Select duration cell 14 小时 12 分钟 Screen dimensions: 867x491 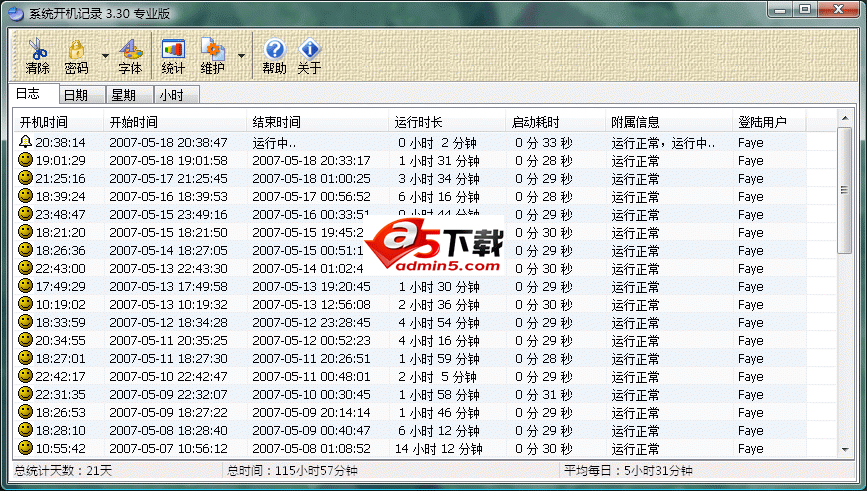click(439, 449)
